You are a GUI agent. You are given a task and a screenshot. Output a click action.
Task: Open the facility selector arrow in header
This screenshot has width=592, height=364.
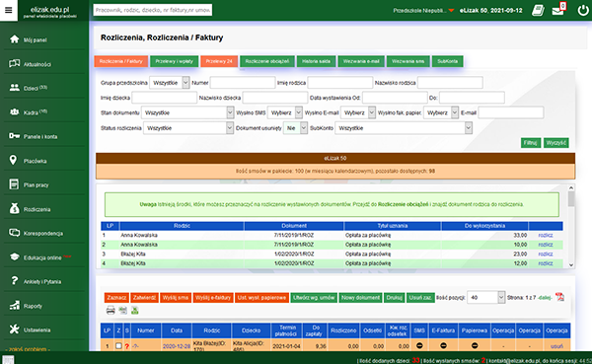coord(451,11)
